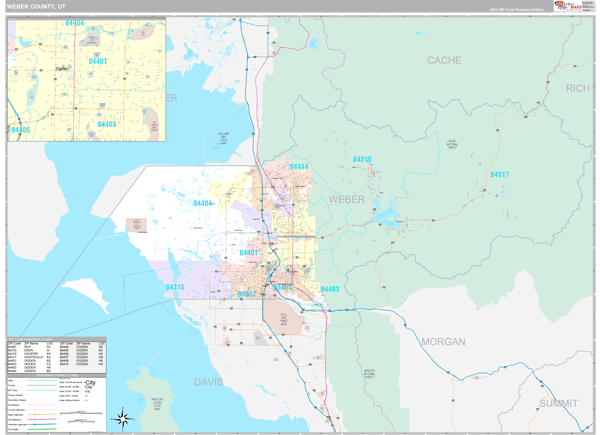Click the WEBER county name label

point(347,199)
